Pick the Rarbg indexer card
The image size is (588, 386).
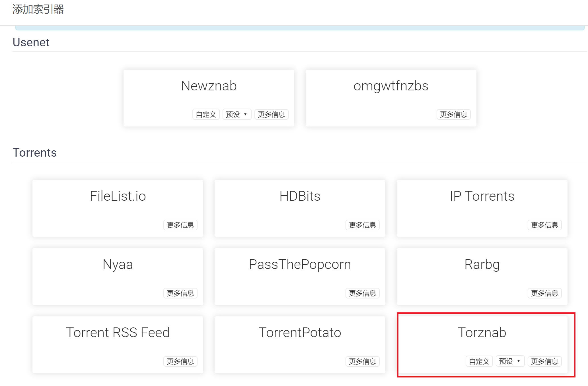click(x=482, y=277)
